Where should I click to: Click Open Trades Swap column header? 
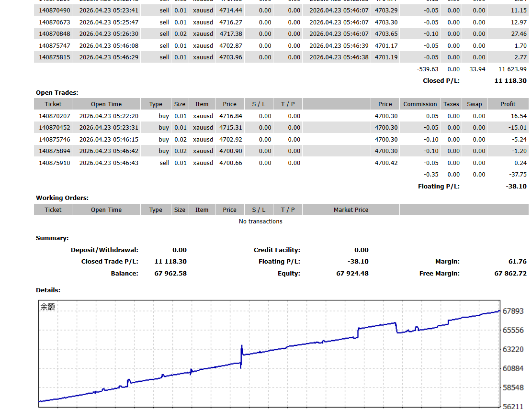pyautogui.click(x=474, y=104)
